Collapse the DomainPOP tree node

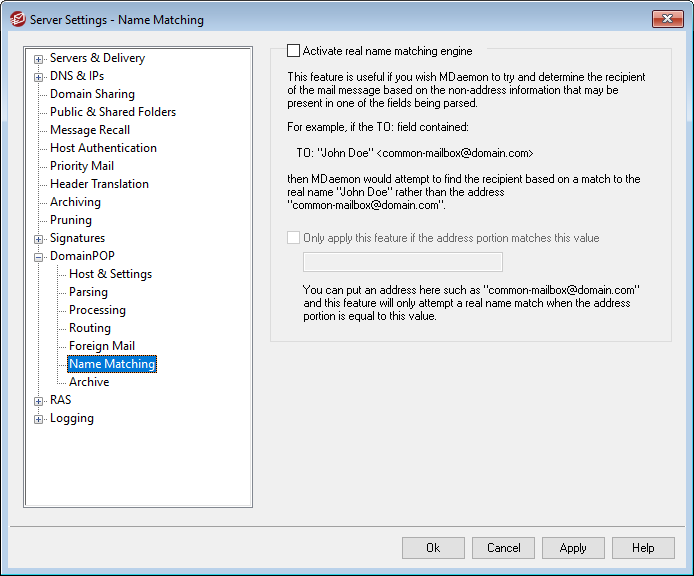click(39, 256)
